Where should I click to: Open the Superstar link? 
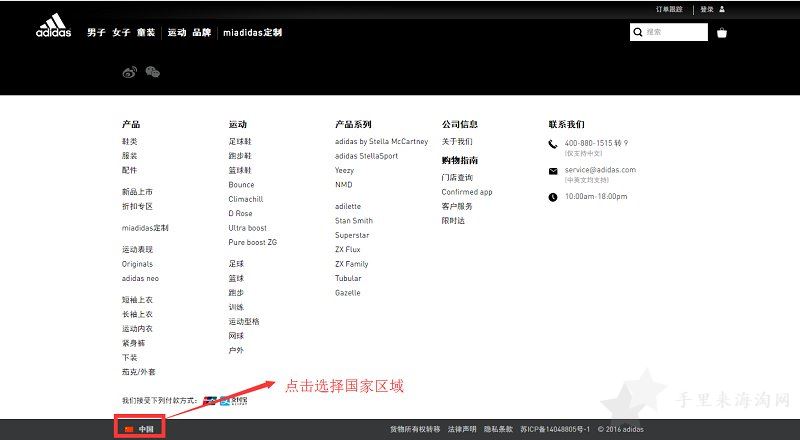click(352, 235)
